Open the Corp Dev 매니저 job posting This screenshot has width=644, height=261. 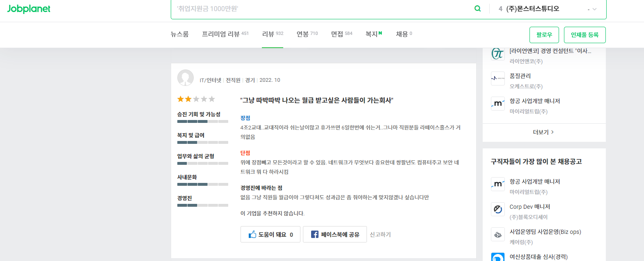point(530,207)
